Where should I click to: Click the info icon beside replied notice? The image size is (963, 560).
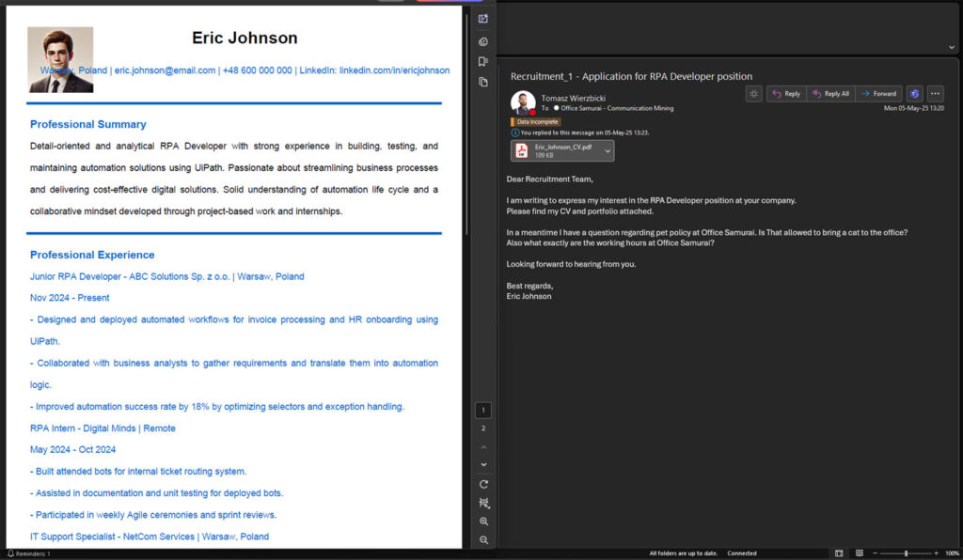tap(515, 132)
